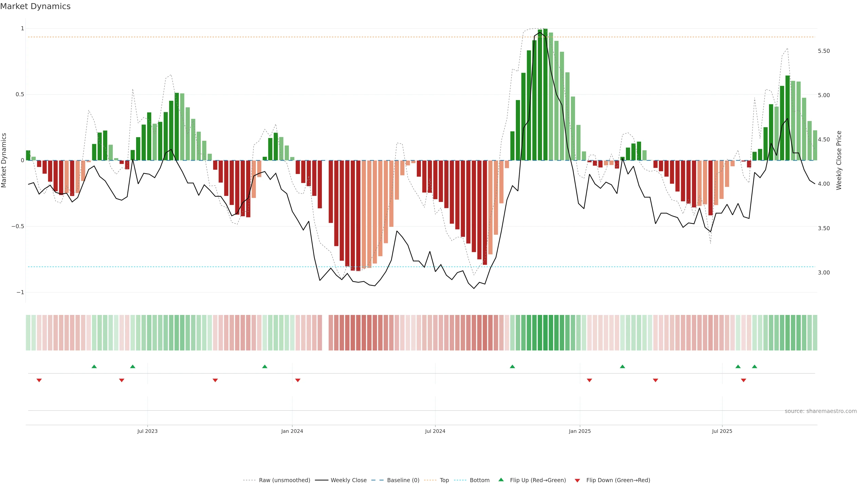The width and height of the screenshot is (868, 488).
Task: Click the rightmost green Flip Up triangle marker
Action: pos(755,366)
